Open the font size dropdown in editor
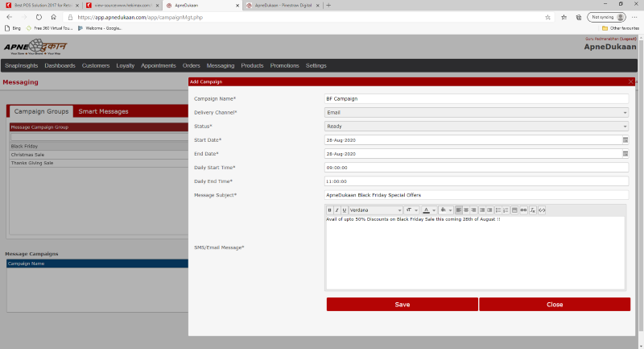This screenshot has width=644, height=349. pos(411,210)
